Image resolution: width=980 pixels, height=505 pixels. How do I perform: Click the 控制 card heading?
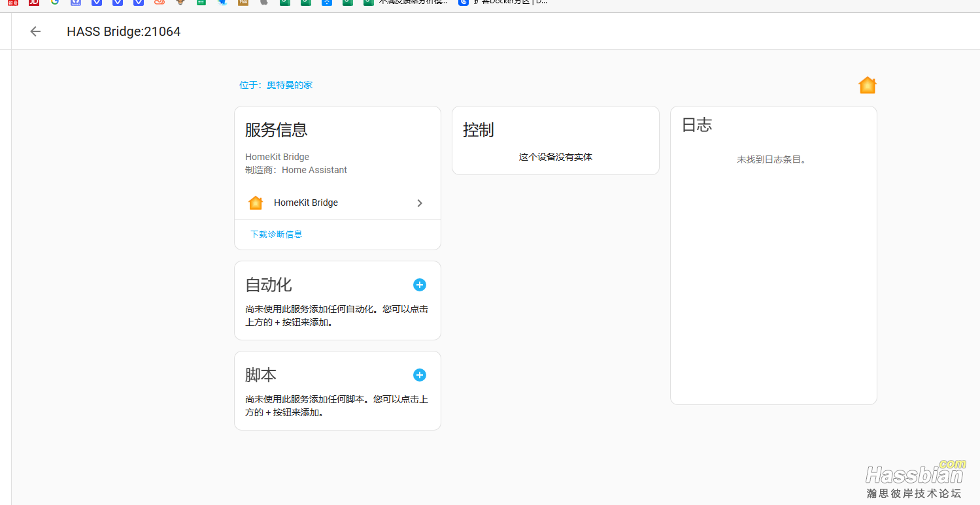pos(479,130)
